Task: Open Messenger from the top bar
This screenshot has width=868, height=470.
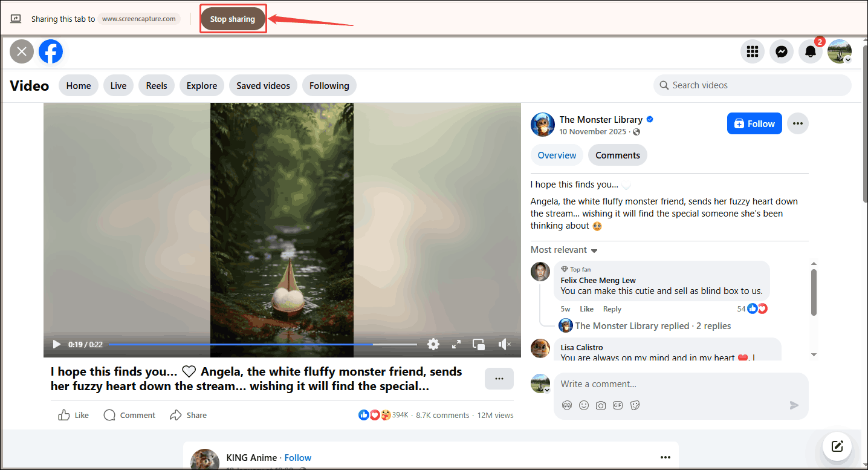Action: (x=781, y=51)
